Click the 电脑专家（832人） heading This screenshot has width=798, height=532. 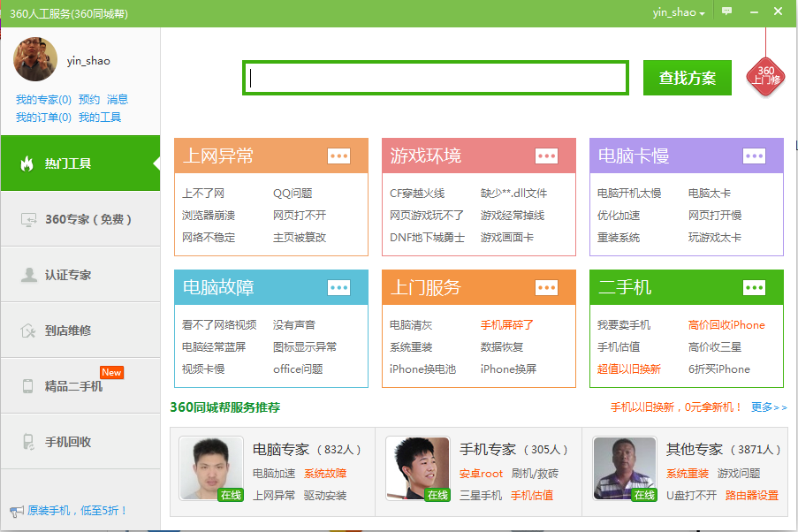click(x=307, y=450)
